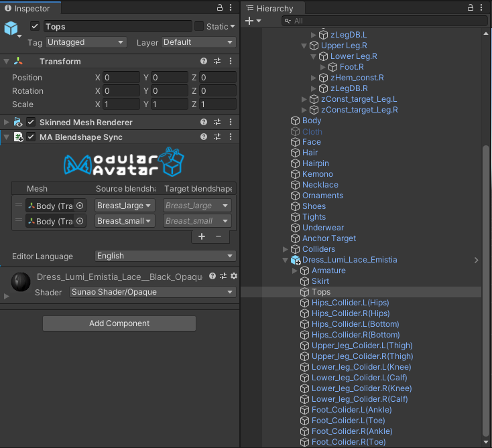
Task: Click the object name field Tops
Action: tap(118, 26)
